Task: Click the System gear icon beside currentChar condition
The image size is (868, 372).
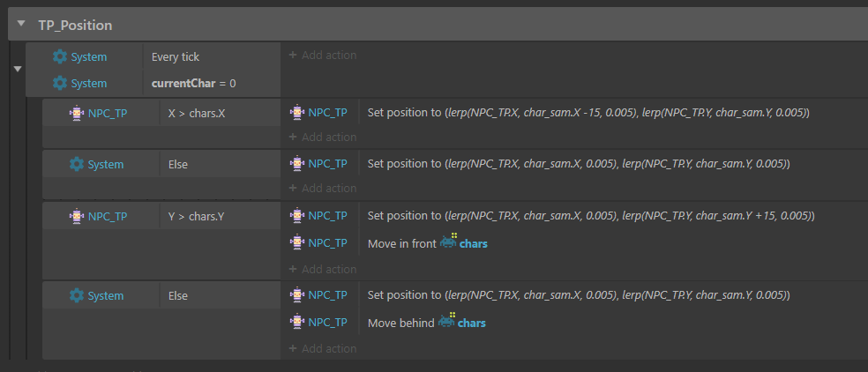Action: 59,83
